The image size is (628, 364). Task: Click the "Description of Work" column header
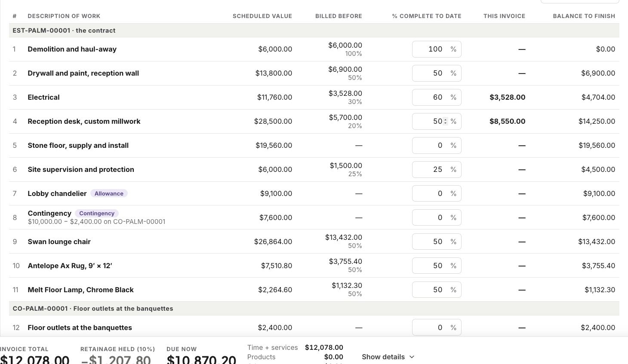64,16
